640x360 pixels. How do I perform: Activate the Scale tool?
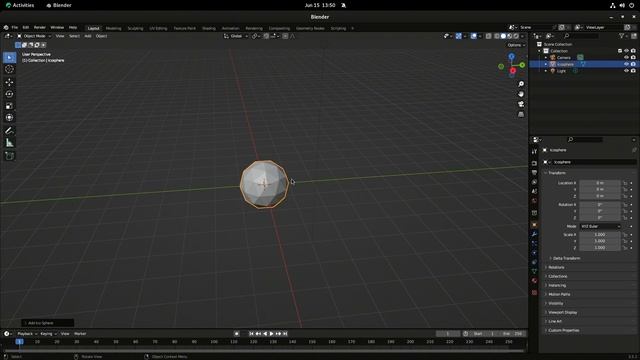tap(9, 106)
